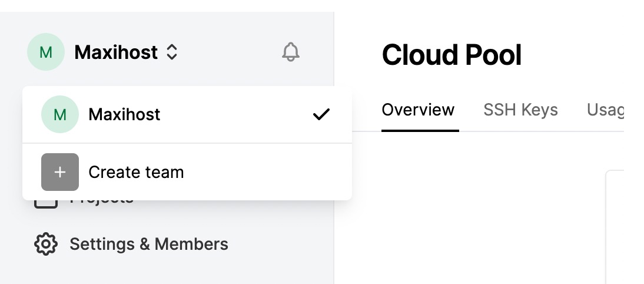Open Settings & Members page link
The height and width of the screenshot is (284, 644).
click(149, 244)
